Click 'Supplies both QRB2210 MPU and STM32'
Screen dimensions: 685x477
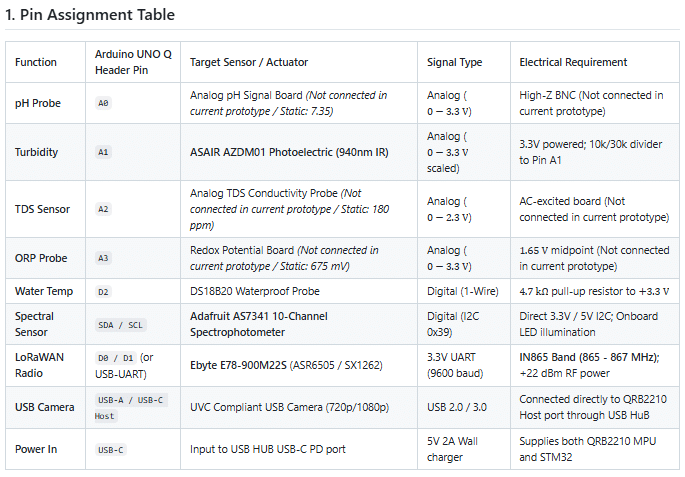coord(595,449)
